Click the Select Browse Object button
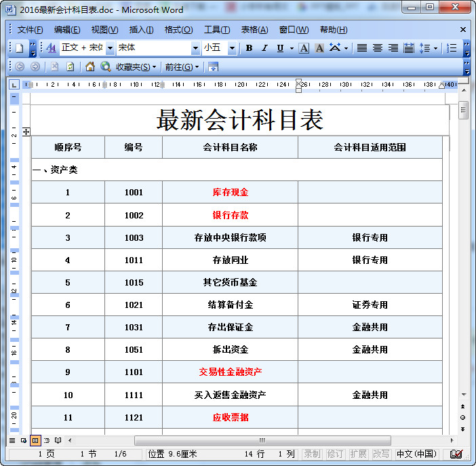This screenshot has width=476, height=466. [x=463, y=418]
